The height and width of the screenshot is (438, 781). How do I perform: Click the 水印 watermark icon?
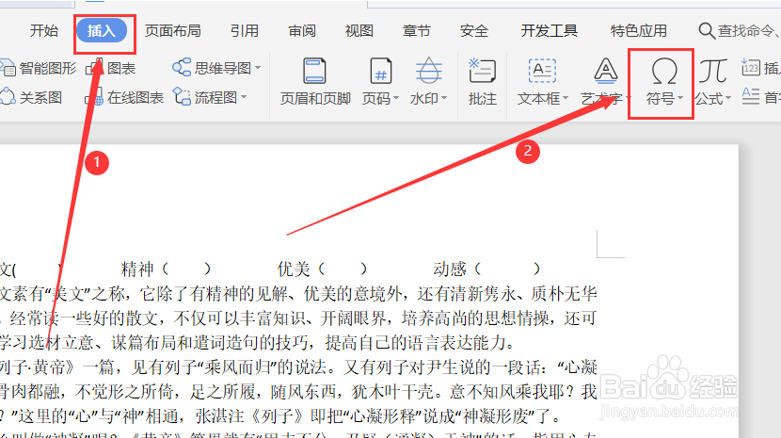[428, 71]
